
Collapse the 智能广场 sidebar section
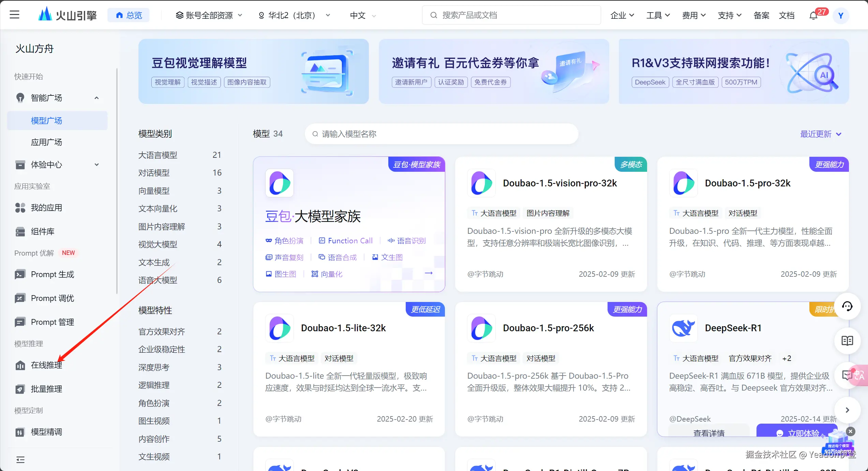pyautogui.click(x=96, y=98)
